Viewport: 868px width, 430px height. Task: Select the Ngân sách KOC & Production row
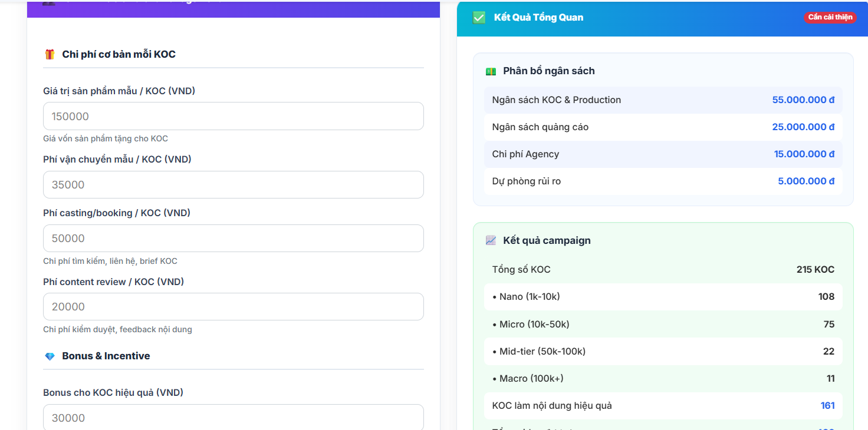[663, 100]
